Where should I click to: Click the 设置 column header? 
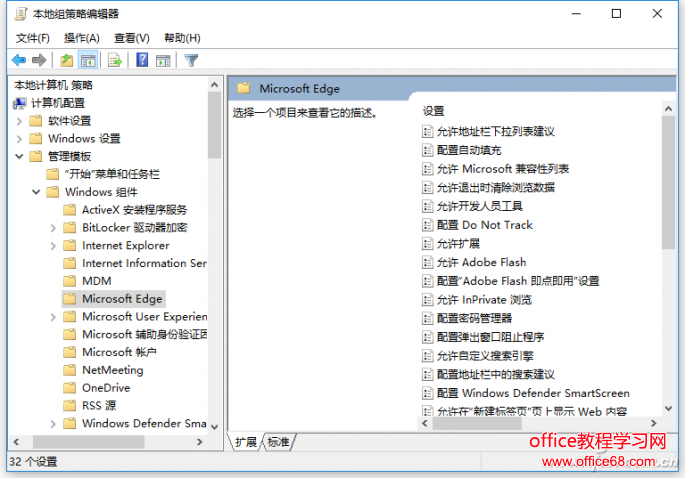tap(433, 111)
